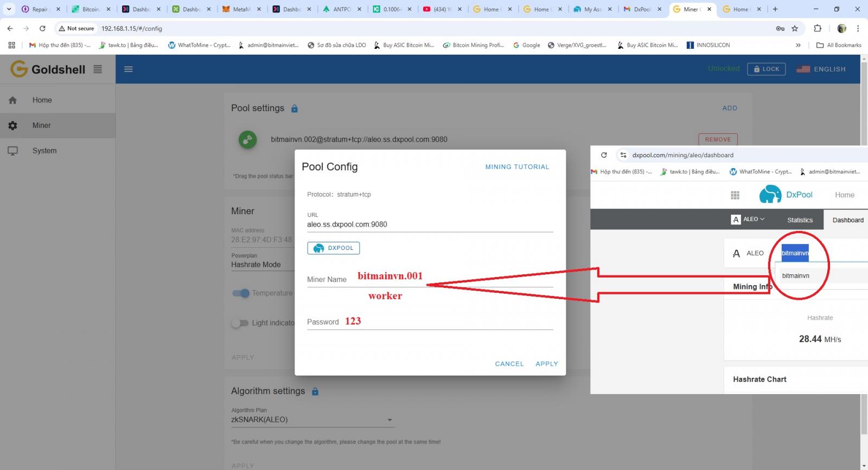
Task: Select bitmainvn account in DxPool dropdown list
Action: [796, 276]
